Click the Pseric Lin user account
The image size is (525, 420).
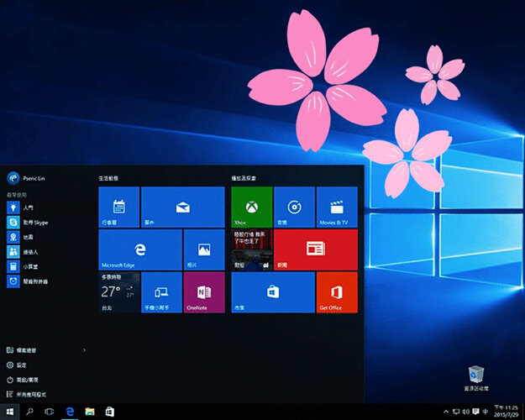click(x=26, y=178)
